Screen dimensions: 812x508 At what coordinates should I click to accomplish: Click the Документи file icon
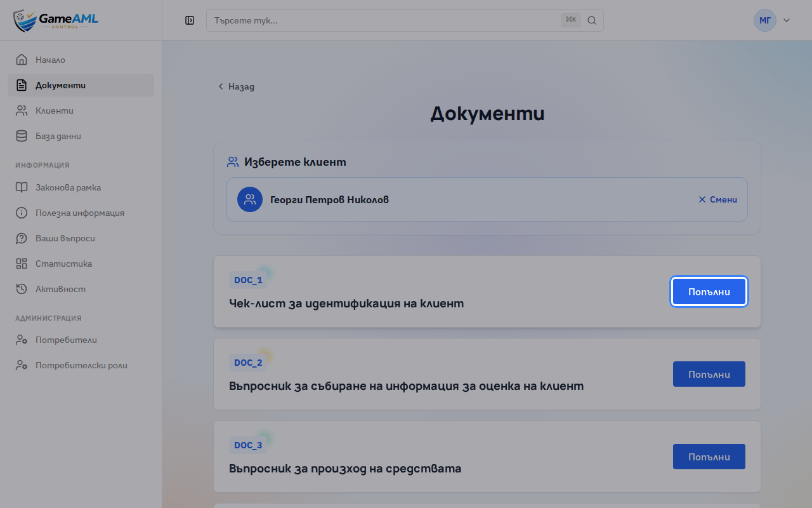[x=22, y=85]
